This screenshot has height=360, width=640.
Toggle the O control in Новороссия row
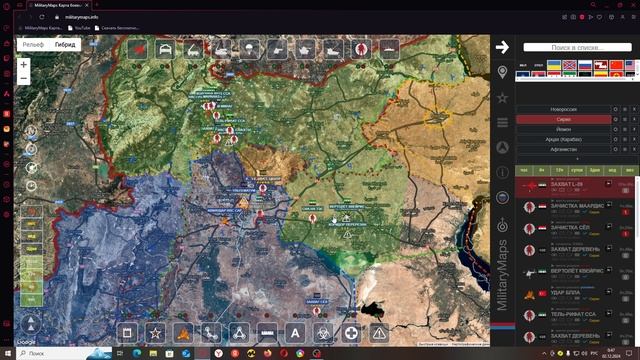point(616,109)
